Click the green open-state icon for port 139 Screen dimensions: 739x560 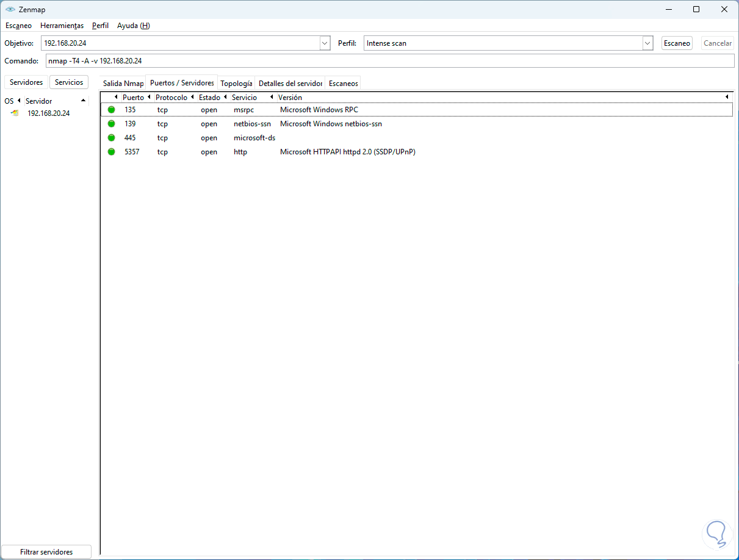[111, 124]
